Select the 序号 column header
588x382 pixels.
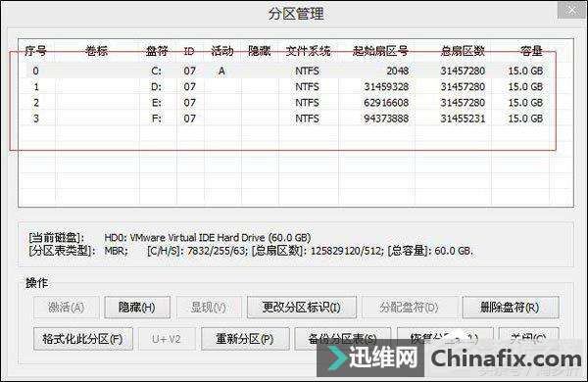click(35, 51)
